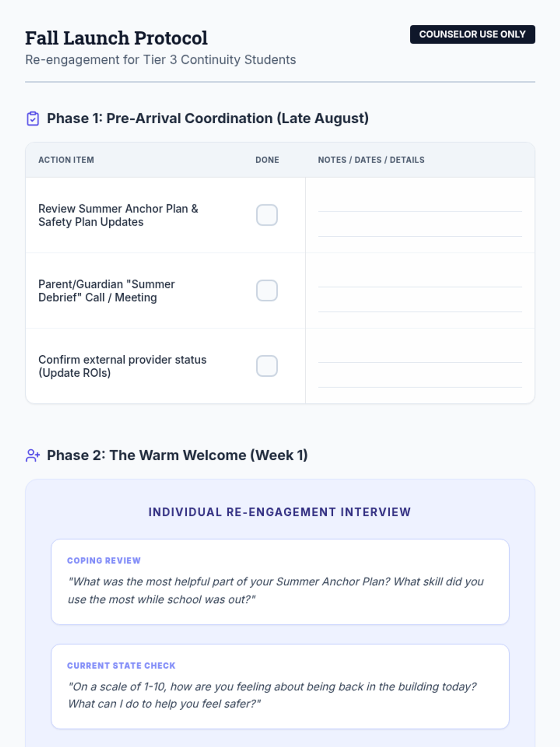Tick the Parent/Guardian Summer Debrief checkbox
Image resolution: width=560 pixels, height=747 pixels.
(267, 290)
